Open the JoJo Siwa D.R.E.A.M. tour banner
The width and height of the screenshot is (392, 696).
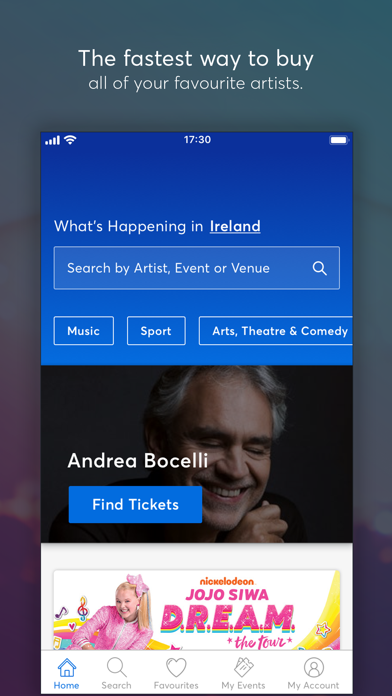(x=197, y=610)
